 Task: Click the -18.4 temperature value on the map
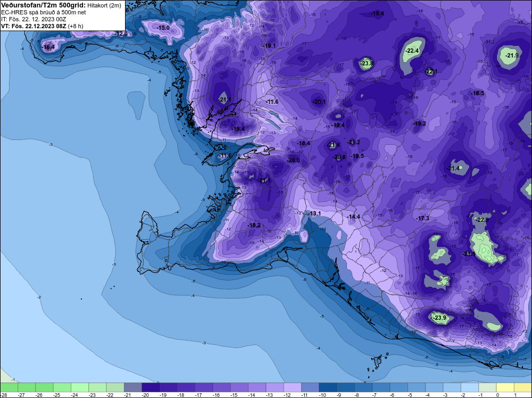303,144
